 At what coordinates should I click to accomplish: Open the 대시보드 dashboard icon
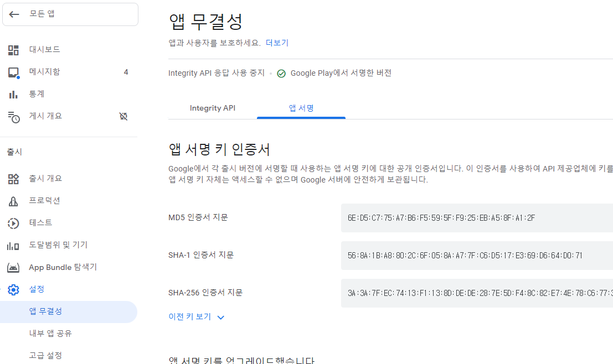tap(13, 50)
